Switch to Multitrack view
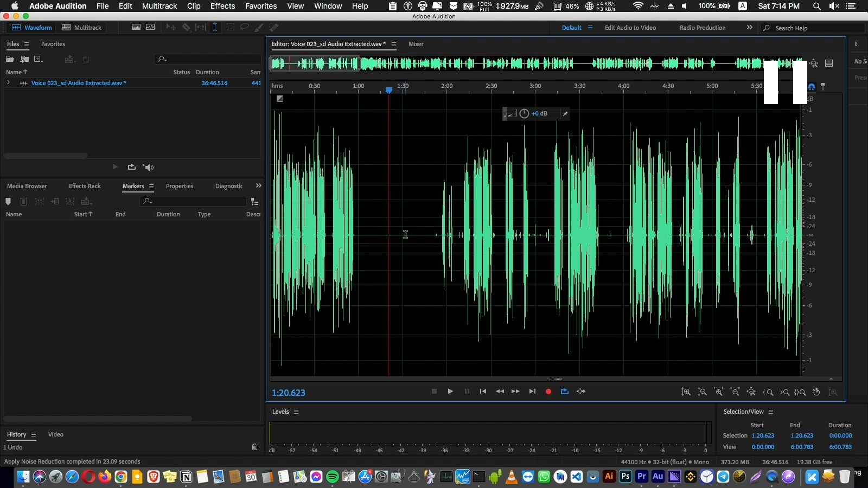 [x=82, y=28]
